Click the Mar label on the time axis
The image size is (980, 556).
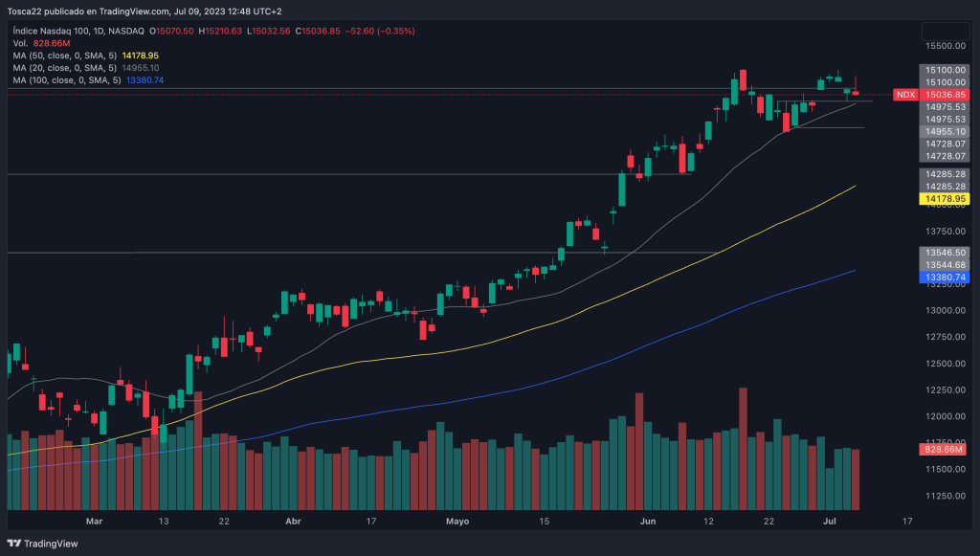pyautogui.click(x=93, y=522)
